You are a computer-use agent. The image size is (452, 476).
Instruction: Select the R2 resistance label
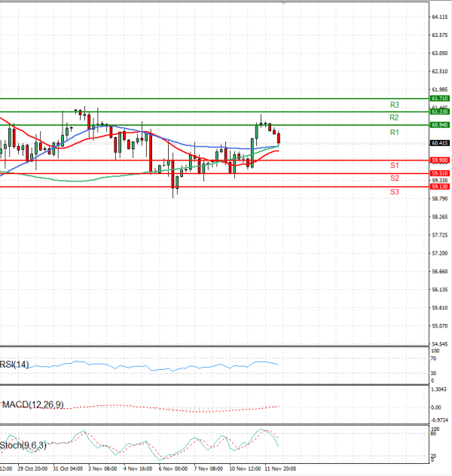(x=394, y=118)
